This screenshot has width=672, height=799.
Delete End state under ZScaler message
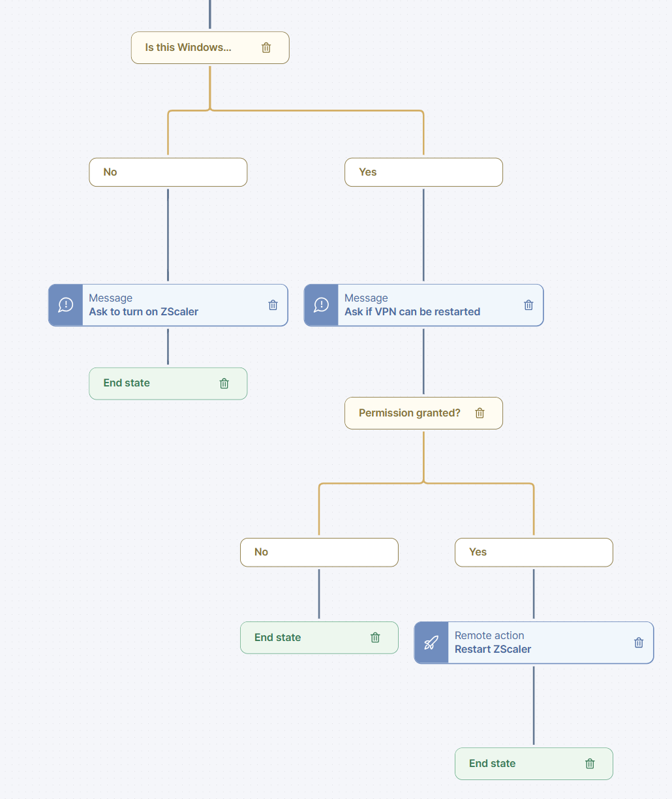[x=224, y=383]
